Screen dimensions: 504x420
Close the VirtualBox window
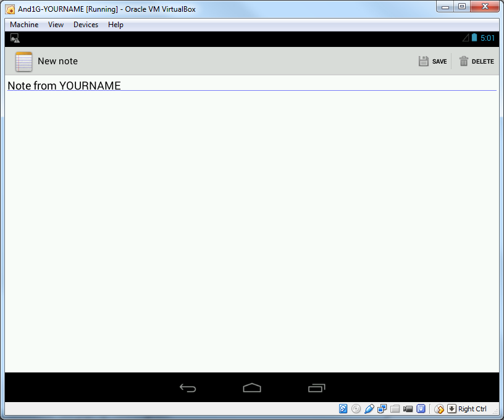point(485,7)
